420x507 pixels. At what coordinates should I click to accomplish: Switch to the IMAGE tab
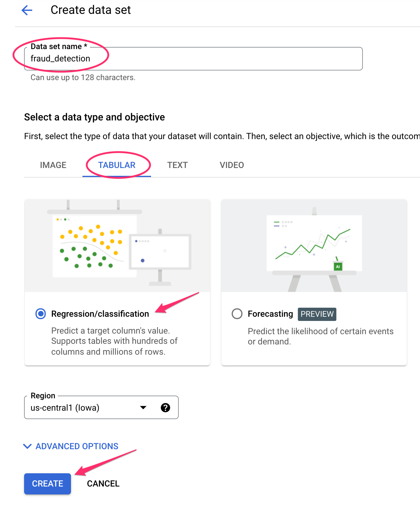[x=53, y=165]
